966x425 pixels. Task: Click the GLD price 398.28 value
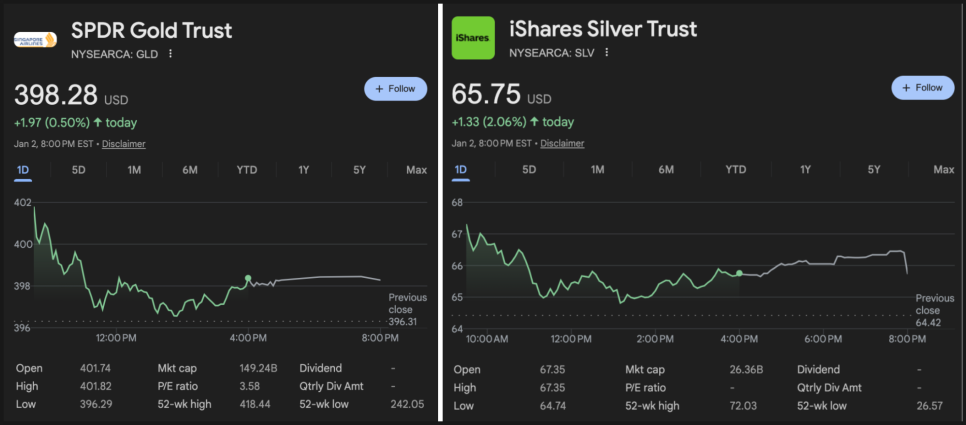tap(56, 96)
